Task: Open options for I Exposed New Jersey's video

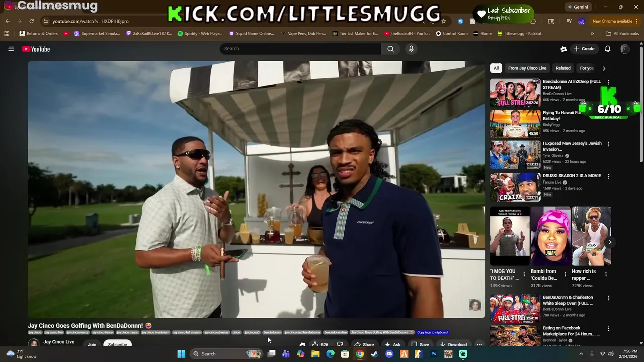Action: pyautogui.click(x=608, y=144)
